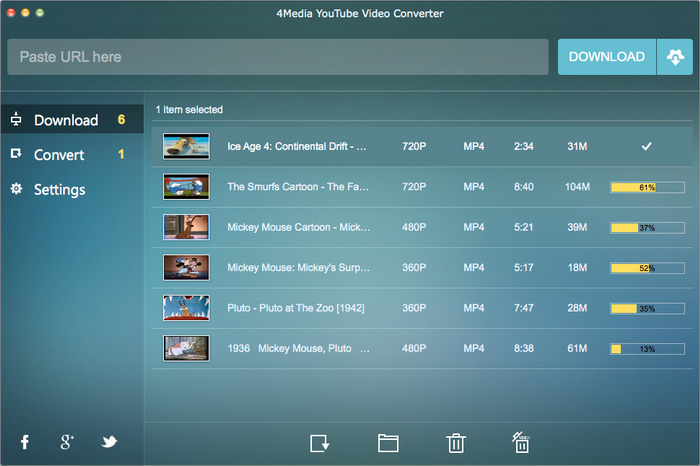Click the Ice Age 4 video thumbnail
Image resolution: width=700 pixels, height=466 pixels.
pyautogui.click(x=186, y=147)
